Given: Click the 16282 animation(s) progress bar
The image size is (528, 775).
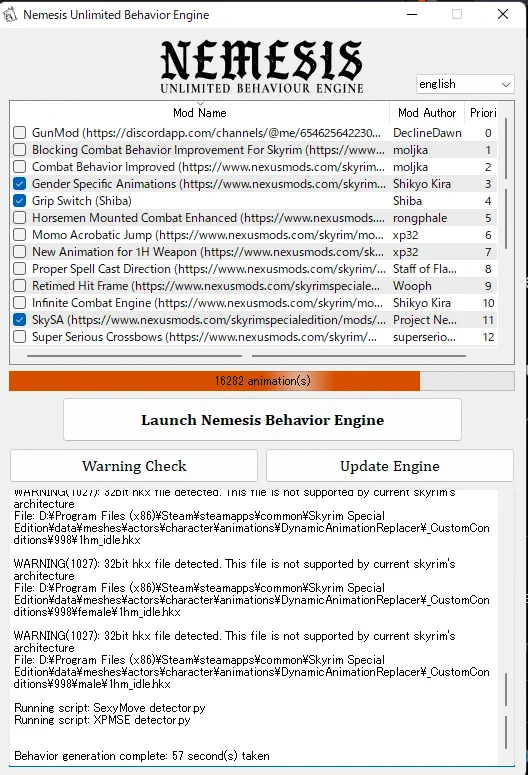Looking at the screenshot, I should (262, 381).
